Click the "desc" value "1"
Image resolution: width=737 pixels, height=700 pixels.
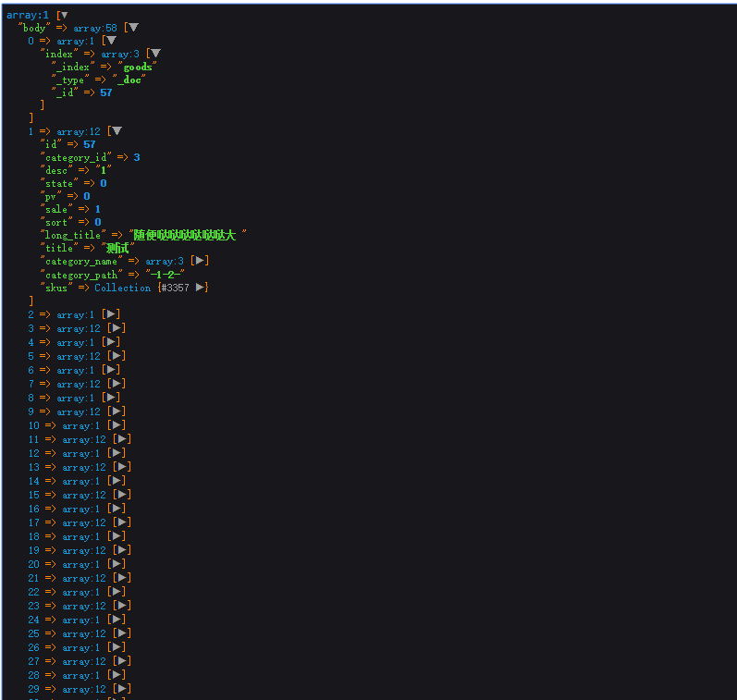[x=104, y=170]
